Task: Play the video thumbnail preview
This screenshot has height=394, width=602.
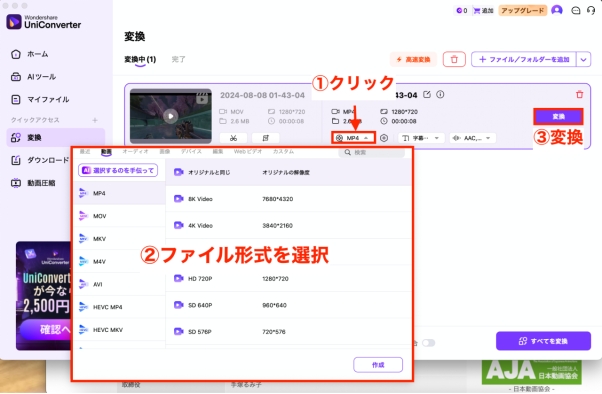Action: (171, 116)
